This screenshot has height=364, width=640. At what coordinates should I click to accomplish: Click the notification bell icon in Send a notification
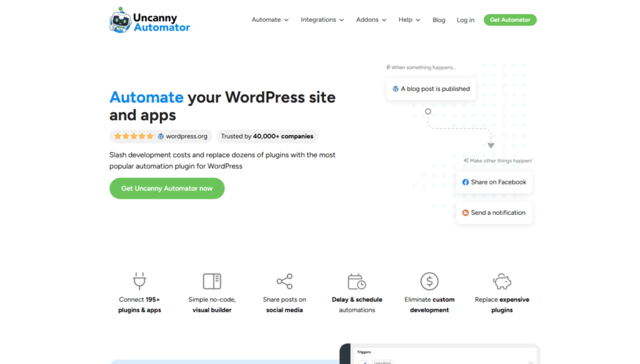pyautogui.click(x=465, y=212)
